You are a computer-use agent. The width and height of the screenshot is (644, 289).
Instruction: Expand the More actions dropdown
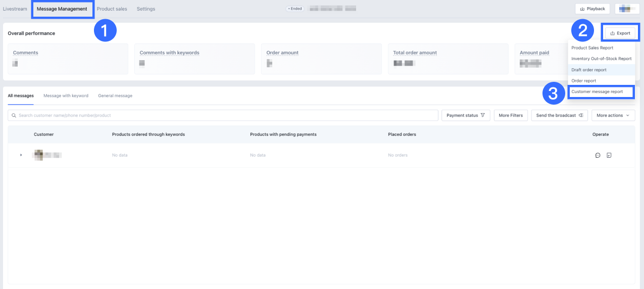tap(613, 115)
